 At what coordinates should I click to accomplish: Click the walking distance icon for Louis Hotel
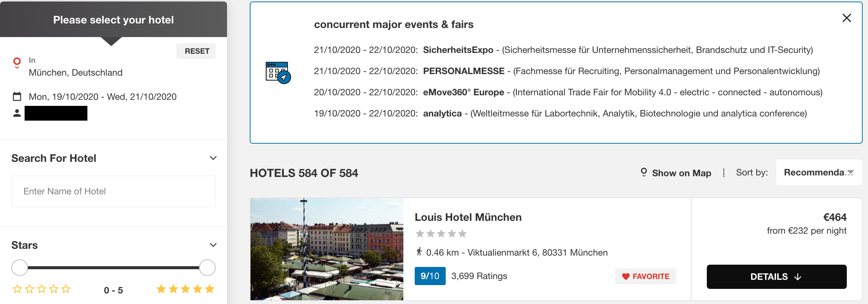point(419,252)
